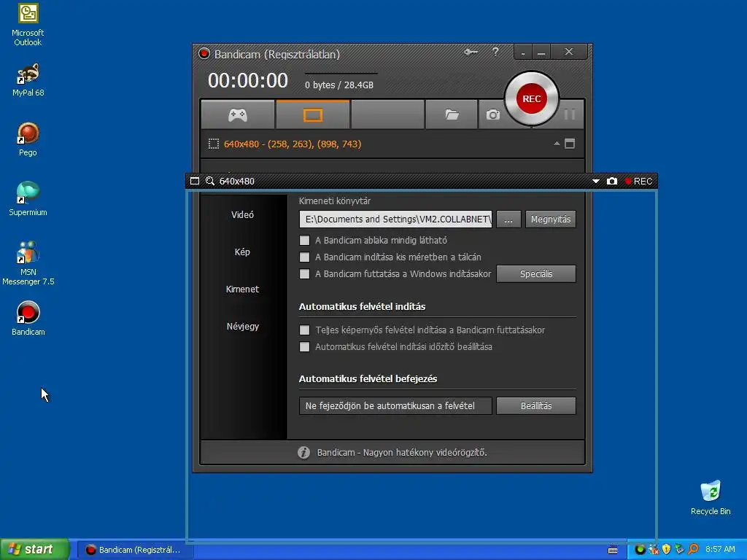Click the 00:00:00 recording timer
Image resolution: width=747 pixels, height=560 pixels.
[x=248, y=80]
